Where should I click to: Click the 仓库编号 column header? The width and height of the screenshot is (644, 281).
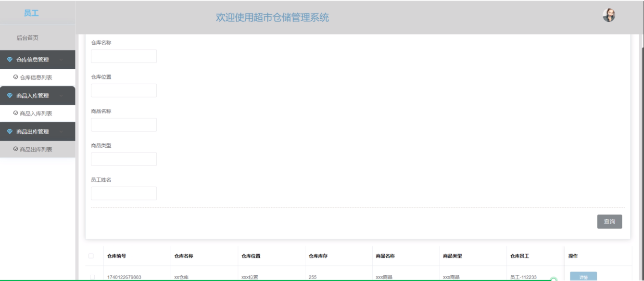116,256
